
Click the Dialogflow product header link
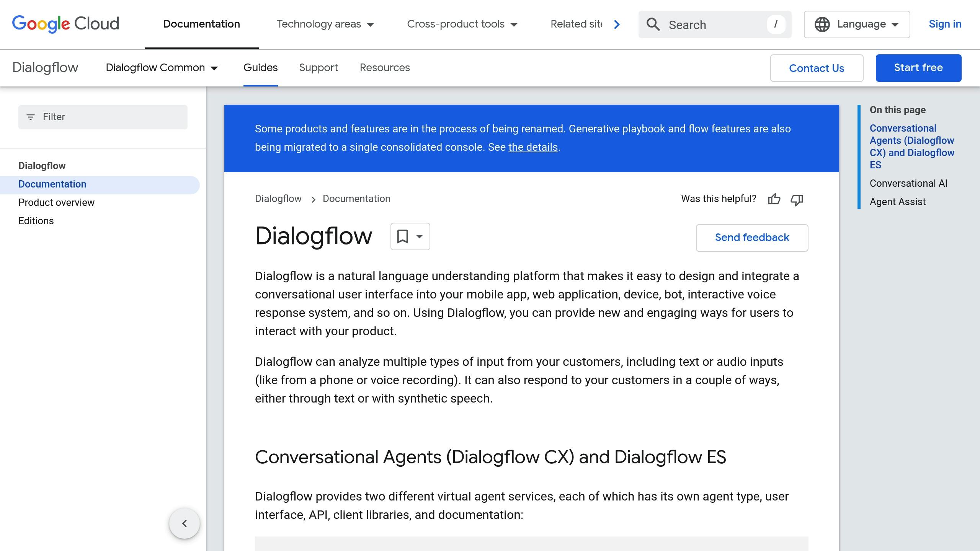coord(45,68)
